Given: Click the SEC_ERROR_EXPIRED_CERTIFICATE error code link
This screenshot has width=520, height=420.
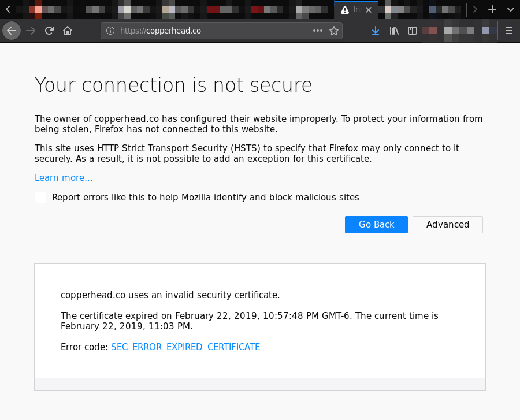Looking at the screenshot, I should [185, 347].
